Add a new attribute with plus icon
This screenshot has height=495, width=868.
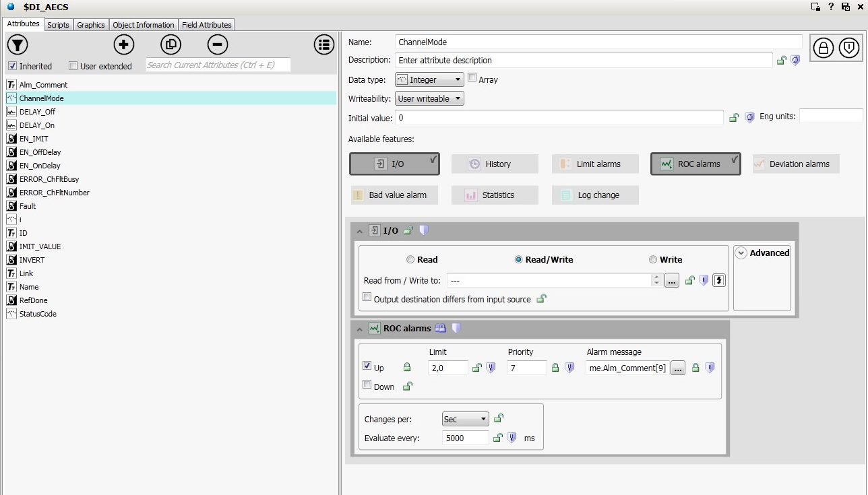123,45
